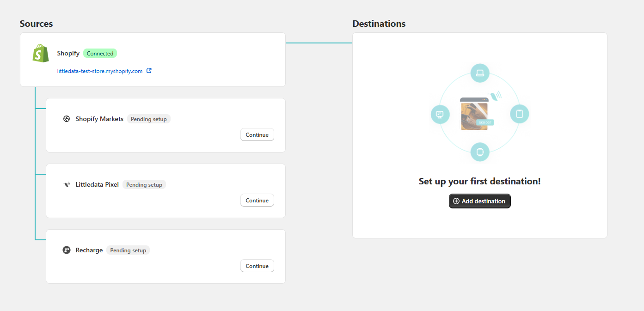
Task: Continue the Recharge setup
Action: pos(257,266)
